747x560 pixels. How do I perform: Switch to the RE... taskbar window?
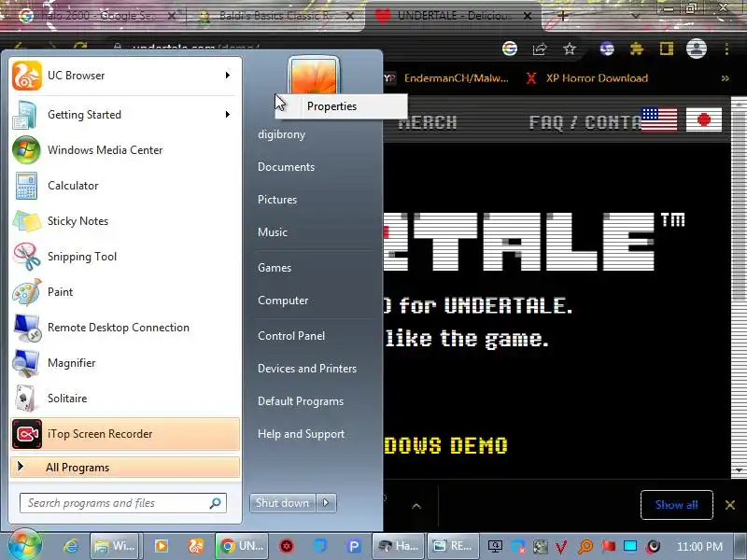click(453, 546)
